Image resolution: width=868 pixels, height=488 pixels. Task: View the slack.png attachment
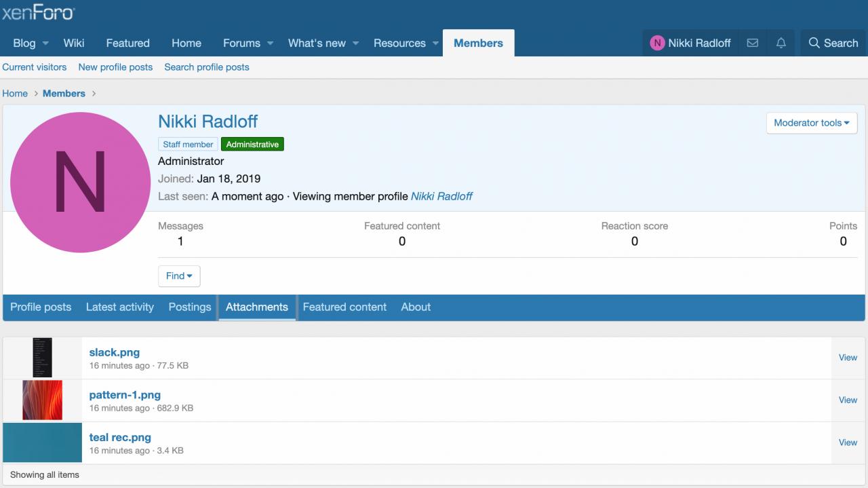[x=848, y=358]
